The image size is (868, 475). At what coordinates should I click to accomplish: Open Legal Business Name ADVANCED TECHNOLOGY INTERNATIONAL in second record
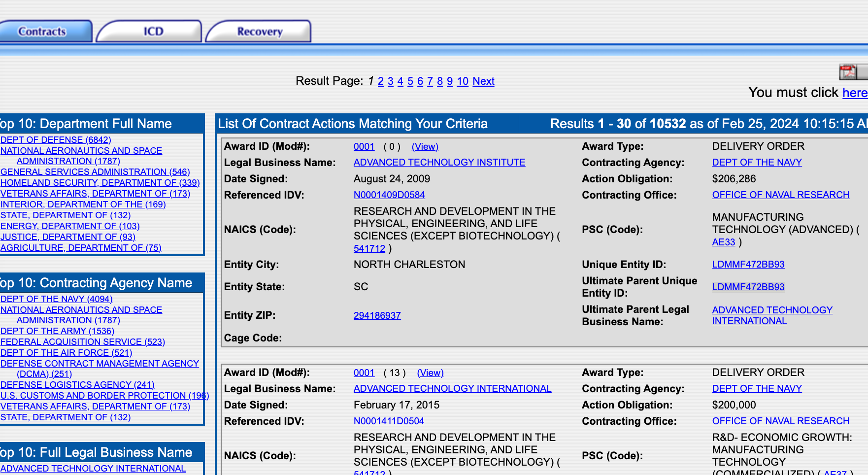453,389
